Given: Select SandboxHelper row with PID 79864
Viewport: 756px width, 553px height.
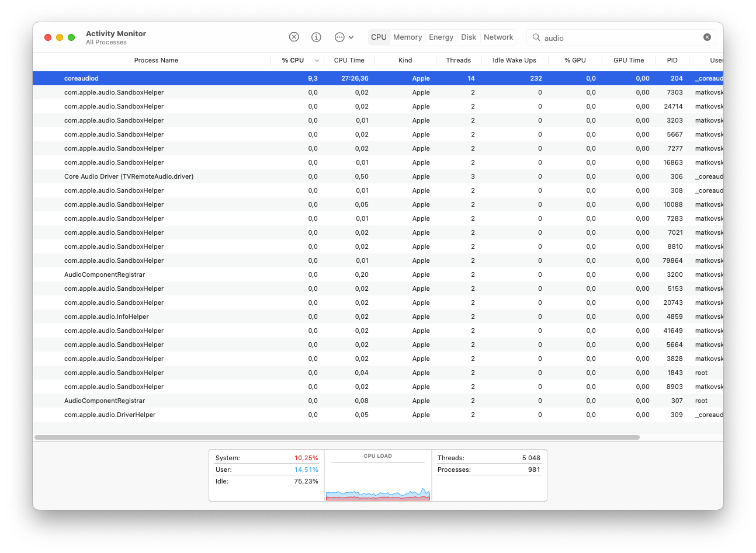Looking at the screenshot, I should (378, 260).
